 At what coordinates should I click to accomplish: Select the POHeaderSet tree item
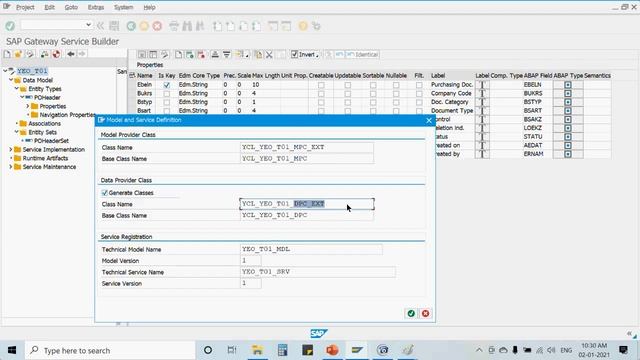(x=51, y=141)
